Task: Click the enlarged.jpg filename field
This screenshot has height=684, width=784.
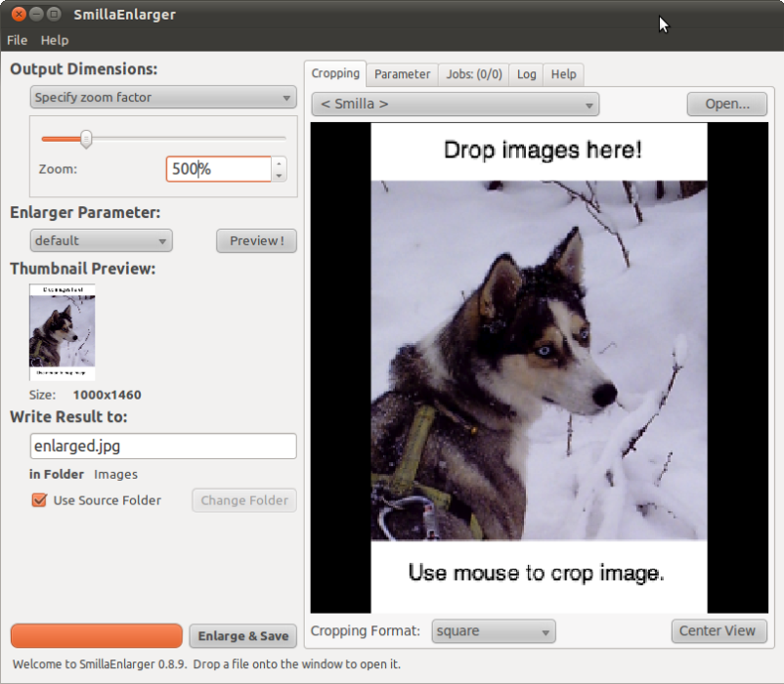Action: [163, 447]
